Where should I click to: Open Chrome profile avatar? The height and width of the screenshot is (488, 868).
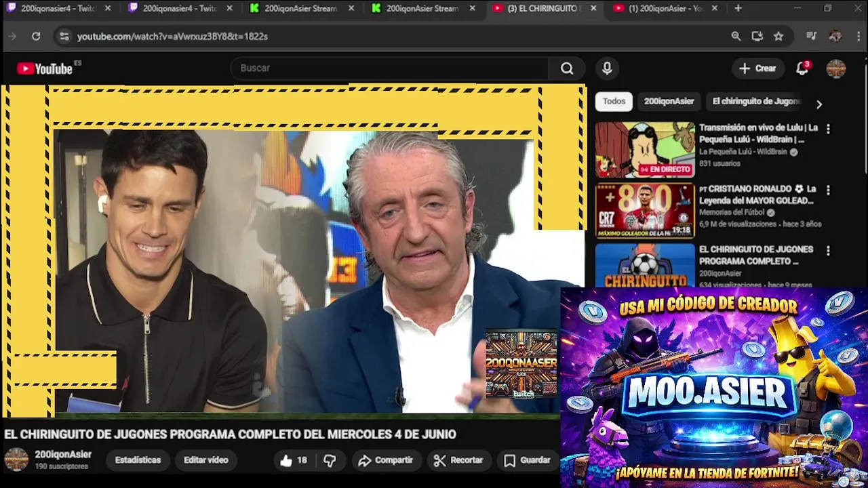pos(835,37)
